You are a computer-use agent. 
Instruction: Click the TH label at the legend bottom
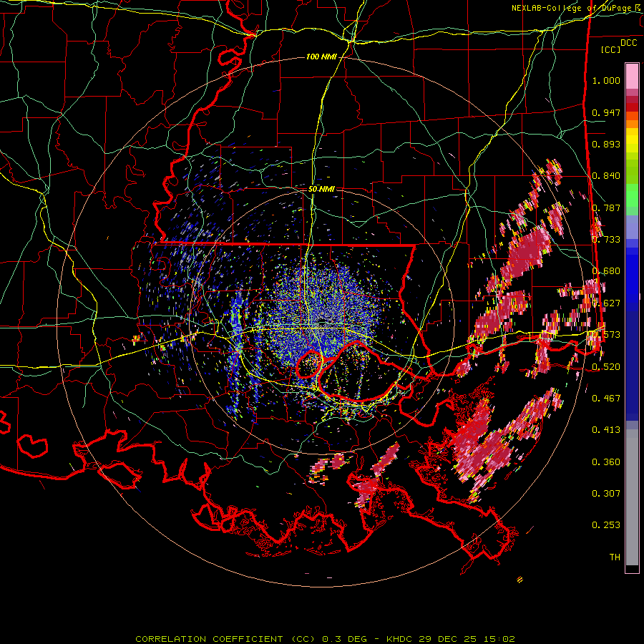click(615, 557)
